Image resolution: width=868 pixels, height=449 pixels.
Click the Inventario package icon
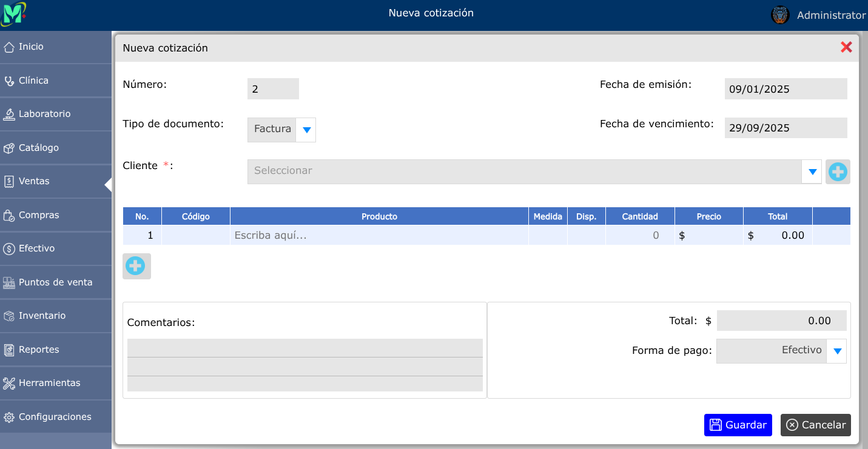point(9,316)
